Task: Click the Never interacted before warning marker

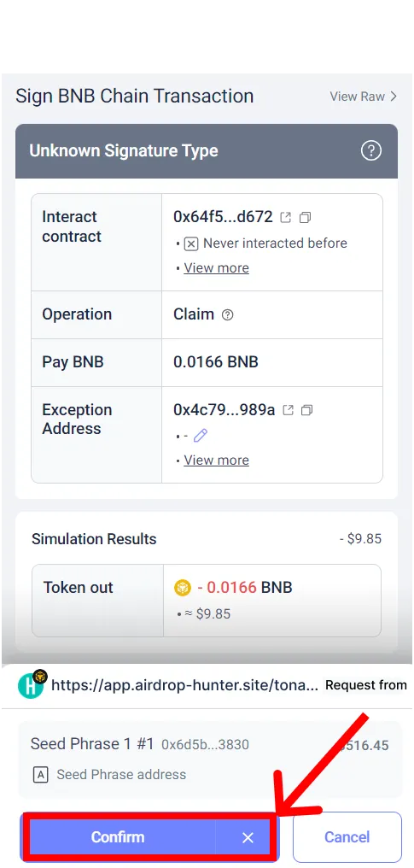Action: click(x=190, y=243)
